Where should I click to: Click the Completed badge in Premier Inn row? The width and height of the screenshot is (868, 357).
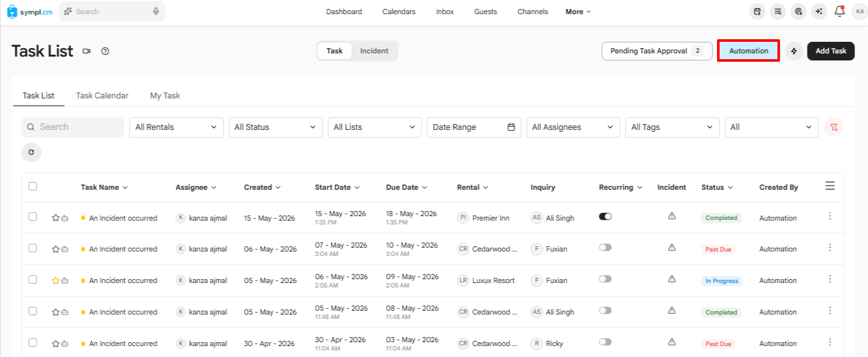click(721, 218)
